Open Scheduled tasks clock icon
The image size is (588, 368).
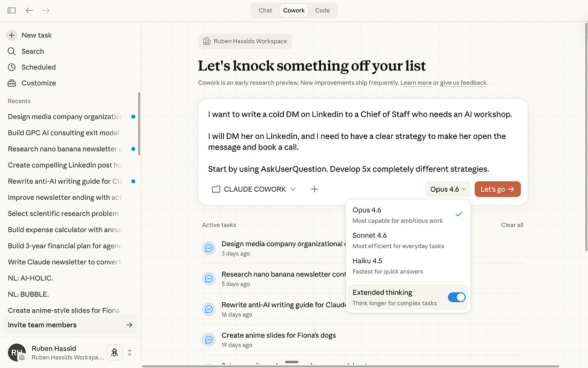(12, 67)
